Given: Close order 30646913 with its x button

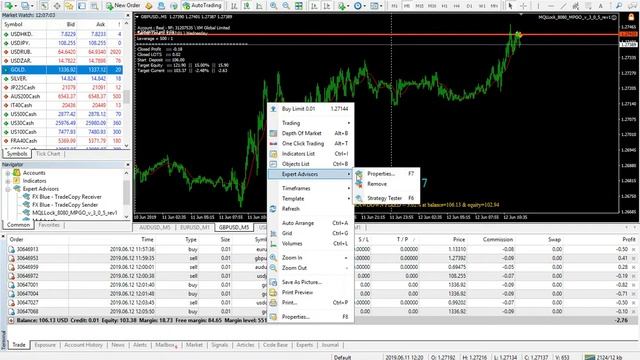Looking at the screenshot, I should tap(633, 249).
